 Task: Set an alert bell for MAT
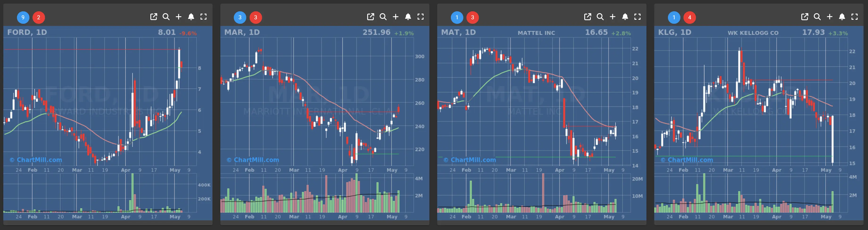click(x=625, y=16)
